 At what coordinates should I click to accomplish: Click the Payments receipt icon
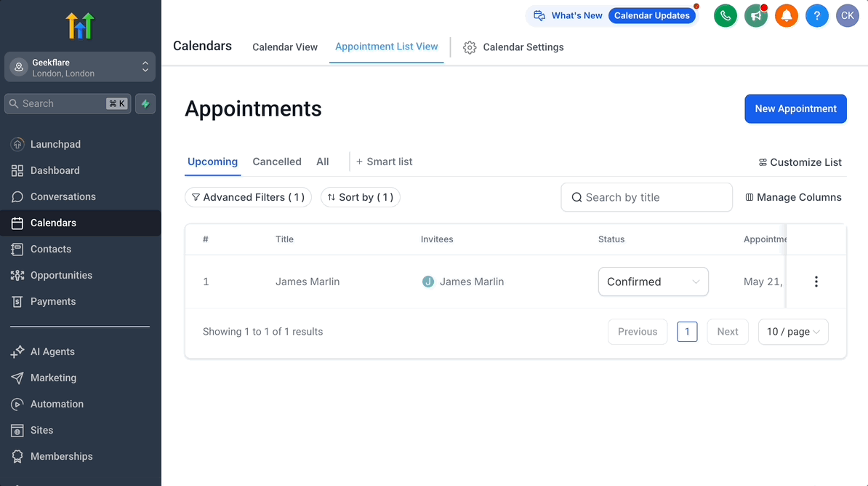pos(17,301)
